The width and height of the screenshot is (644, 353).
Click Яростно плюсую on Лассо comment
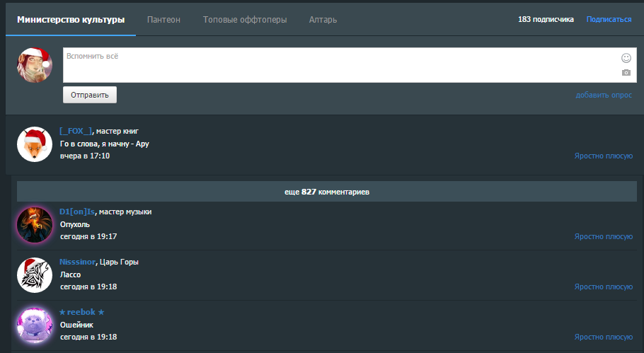tap(603, 287)
